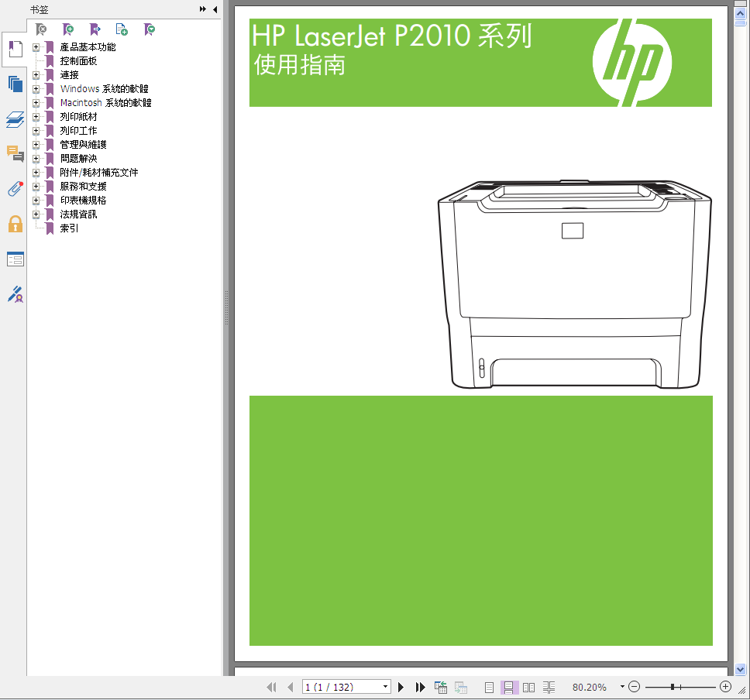The height and width of the screenshot is (700, 750).
Task: Click the zoom out minus button
Action: [x=634, y=687]
